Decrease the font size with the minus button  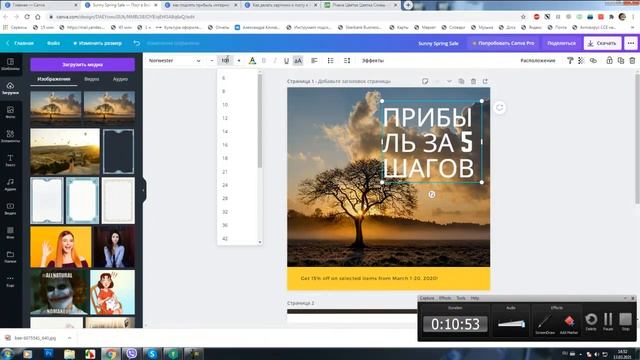211,60
